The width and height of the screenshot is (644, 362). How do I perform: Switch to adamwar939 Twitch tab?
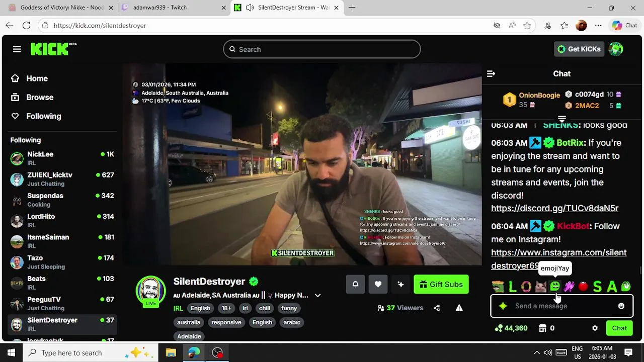click(174, 8)
